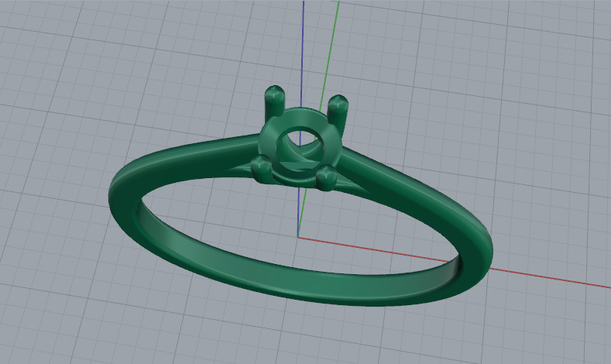This screenshot has width=611, height=364.
Task: Click the front-left prong of the setting
Action: pyautogui.click(x=261, y=169)
